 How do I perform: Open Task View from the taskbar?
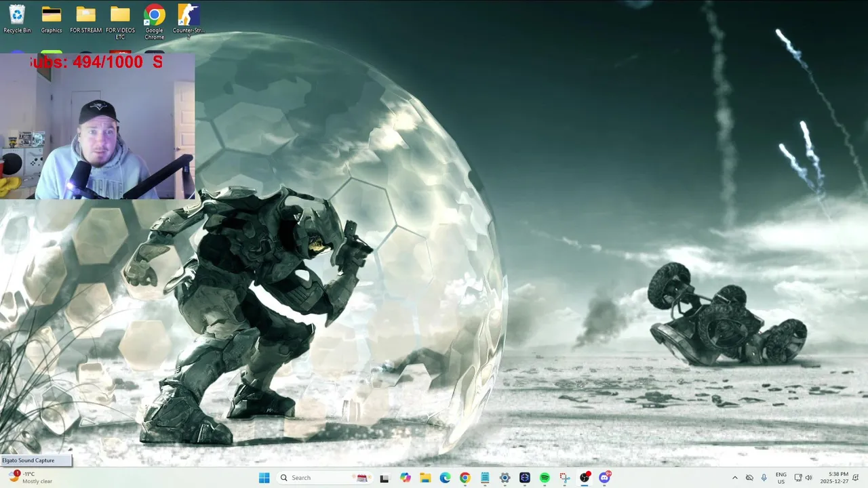pyautogui.click(x=384, y=478)
